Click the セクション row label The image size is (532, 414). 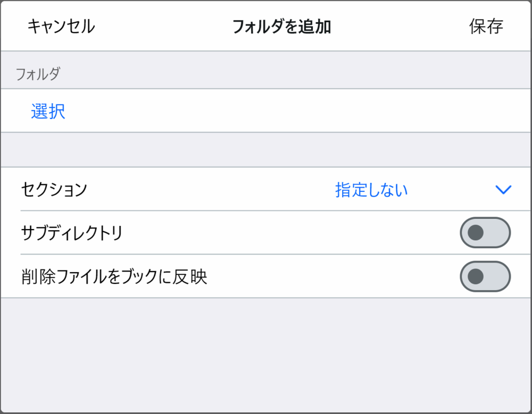(x=54, y=190)
